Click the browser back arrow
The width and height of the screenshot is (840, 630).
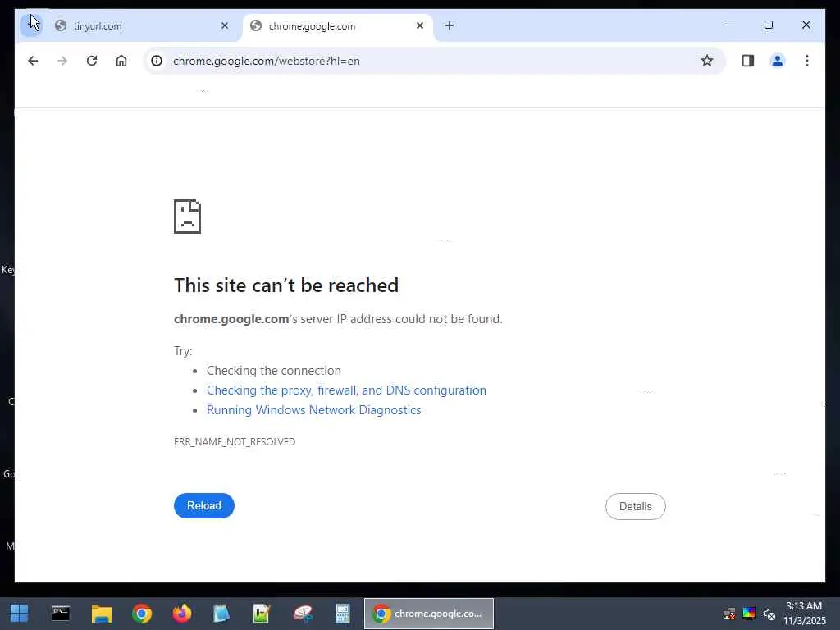[x=33, y=61]
